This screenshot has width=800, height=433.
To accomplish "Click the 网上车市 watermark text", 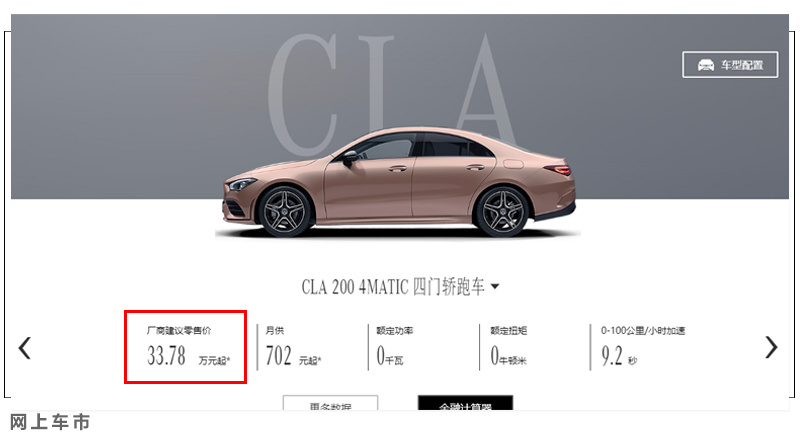I will [x=50, y=422].
